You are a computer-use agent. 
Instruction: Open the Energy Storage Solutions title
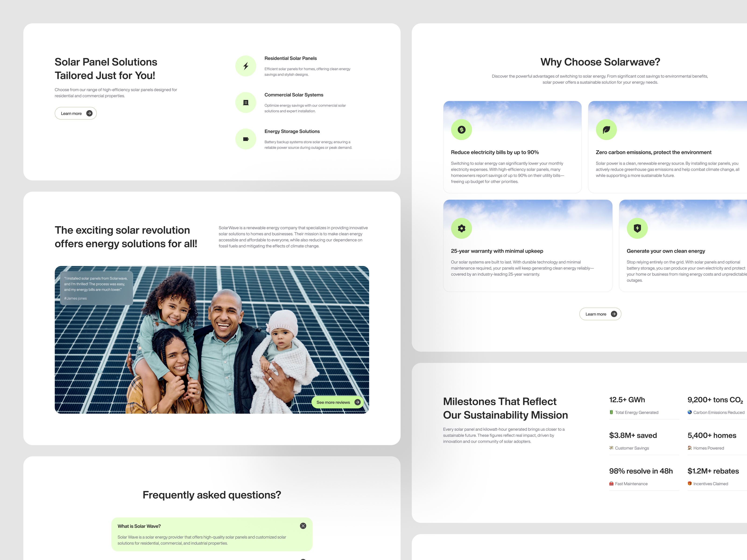(292, 131)
